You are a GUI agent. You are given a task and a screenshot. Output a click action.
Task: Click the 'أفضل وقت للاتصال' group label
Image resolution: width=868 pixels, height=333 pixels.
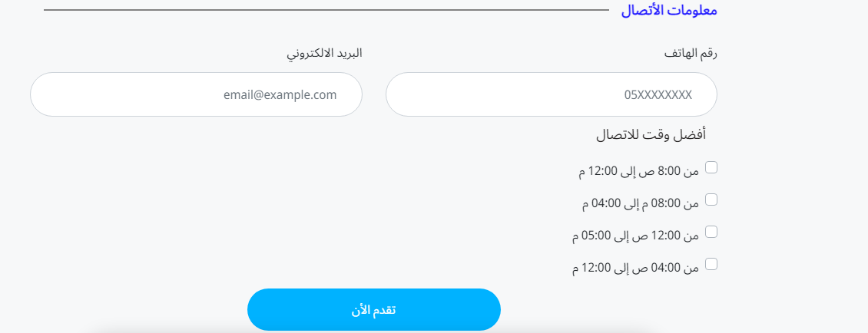pos(651,135)
